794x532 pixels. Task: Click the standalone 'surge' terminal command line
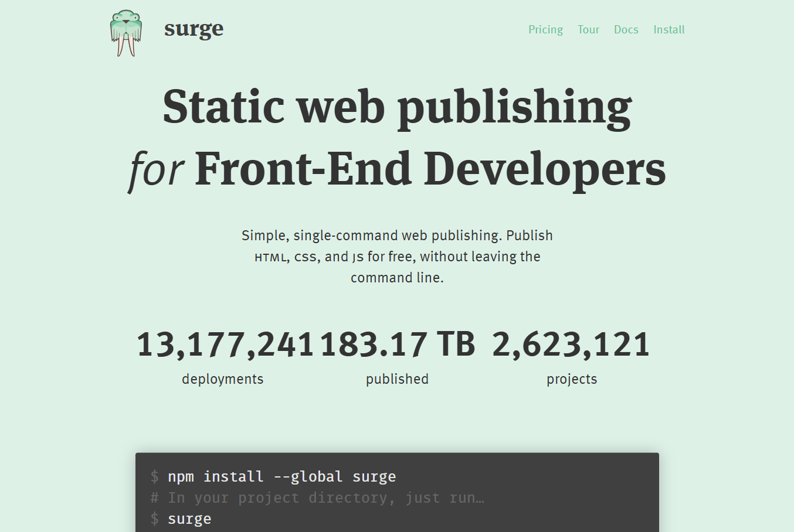[x=189, y=519]
